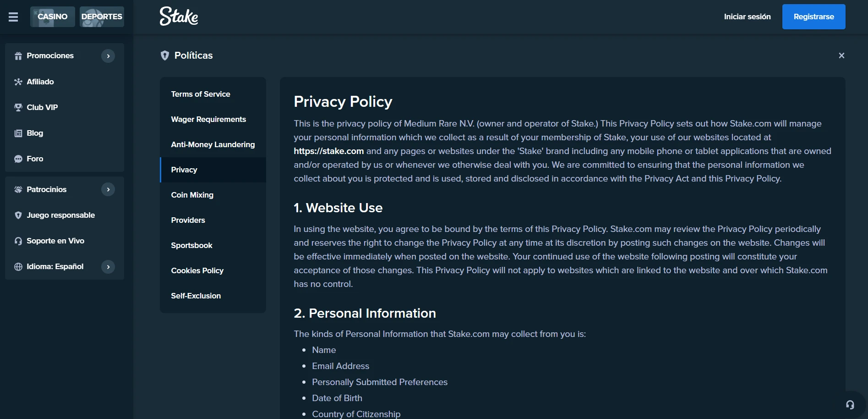Screen dimensions: 868x419
Task: Open the Terms of Service policy
Action: [x=213, y=94]
